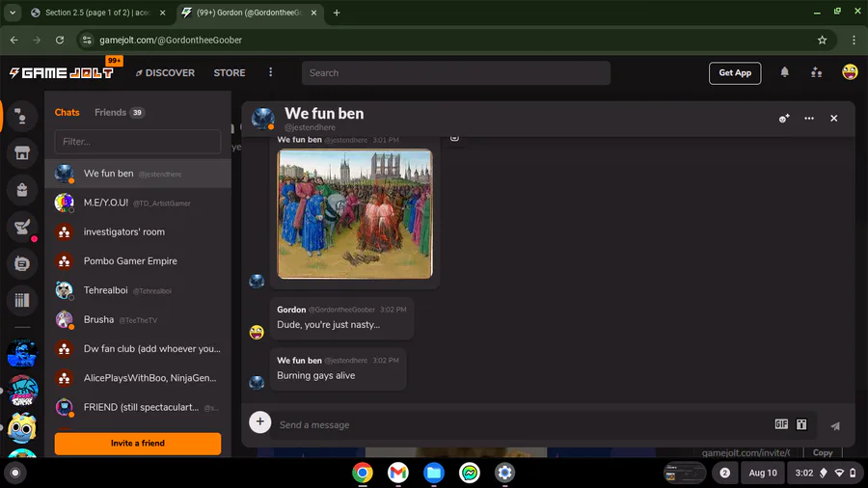
Task: Switch to the Friends tab
Action: pyautogui.click(x=119, y=112)
